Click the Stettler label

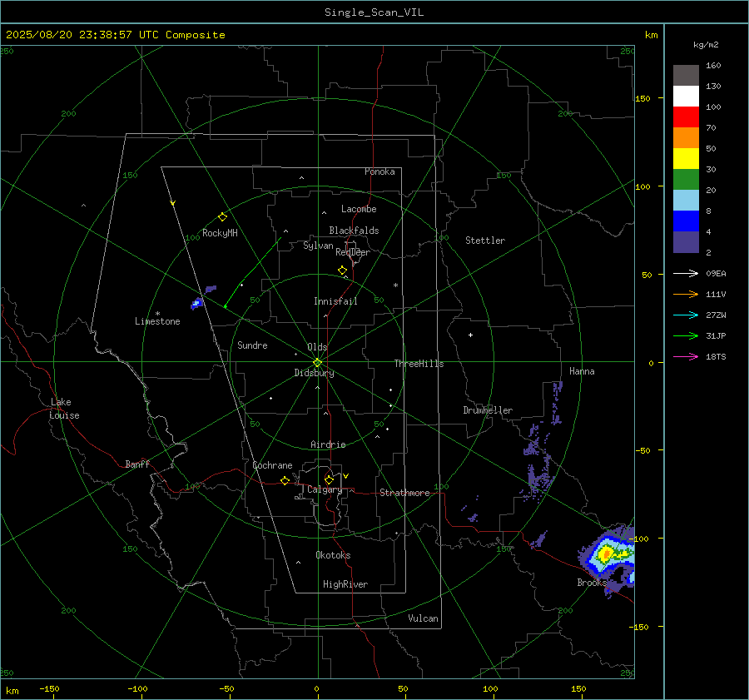pyautogui.click(x=485, y=241)
